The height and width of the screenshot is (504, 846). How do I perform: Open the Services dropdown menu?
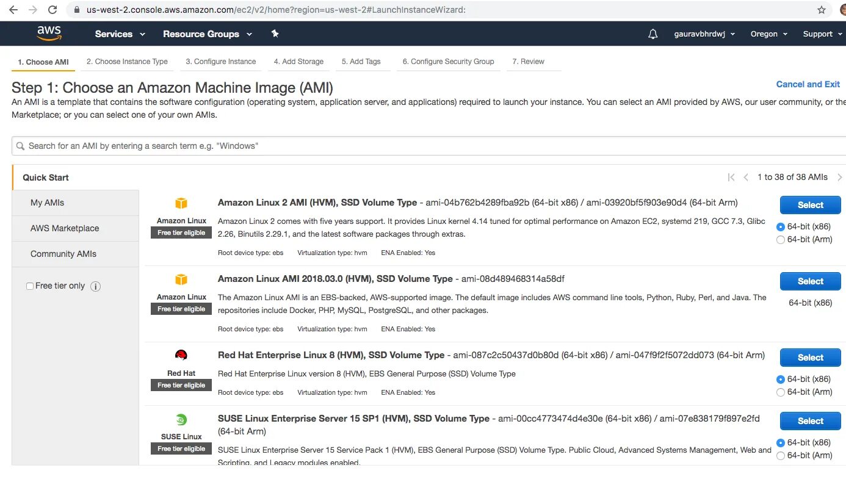tap(120, 34)
